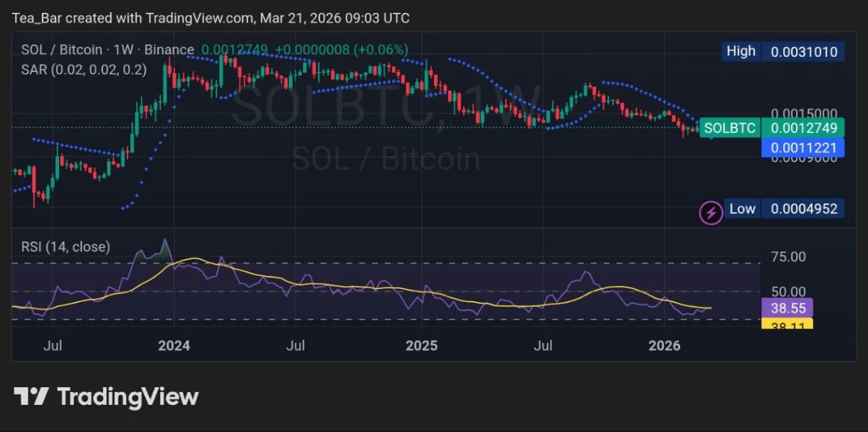Click the purple RSI value badge 38.55
Image resolution: width=868 pixels, height=432 pixels.
point(788,308)
